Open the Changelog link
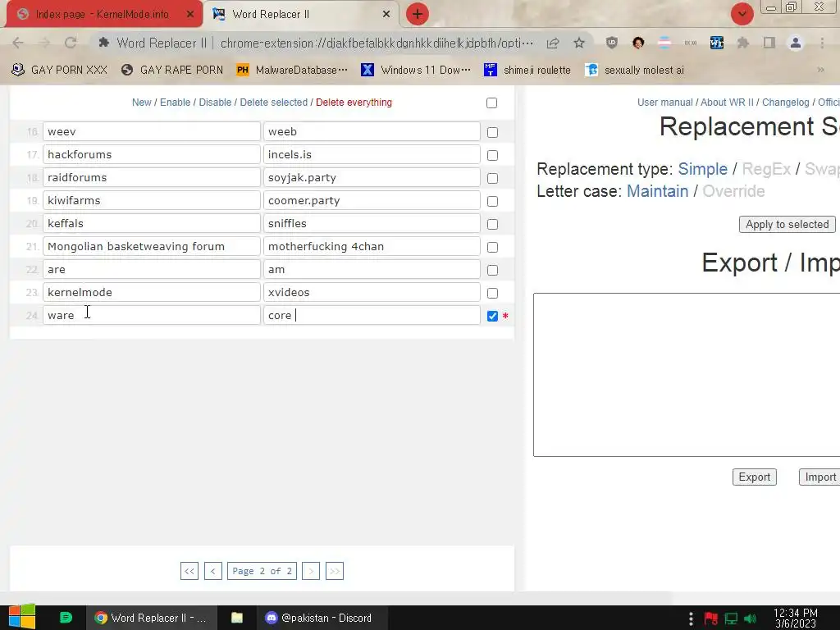The width and height of the screenshot is (840, 630). 785,103
